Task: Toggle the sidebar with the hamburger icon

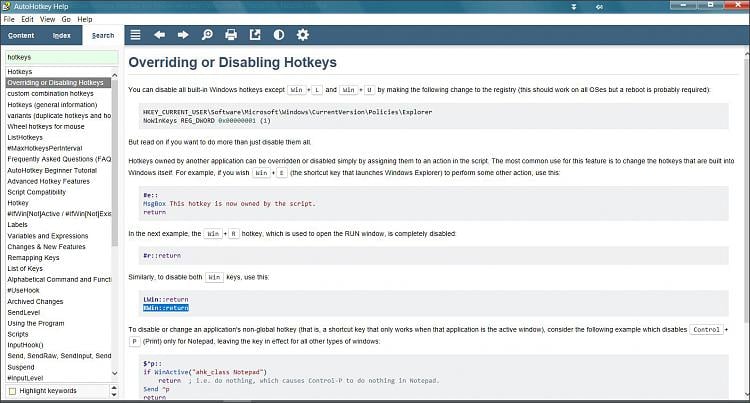Action: coord(135,35)
